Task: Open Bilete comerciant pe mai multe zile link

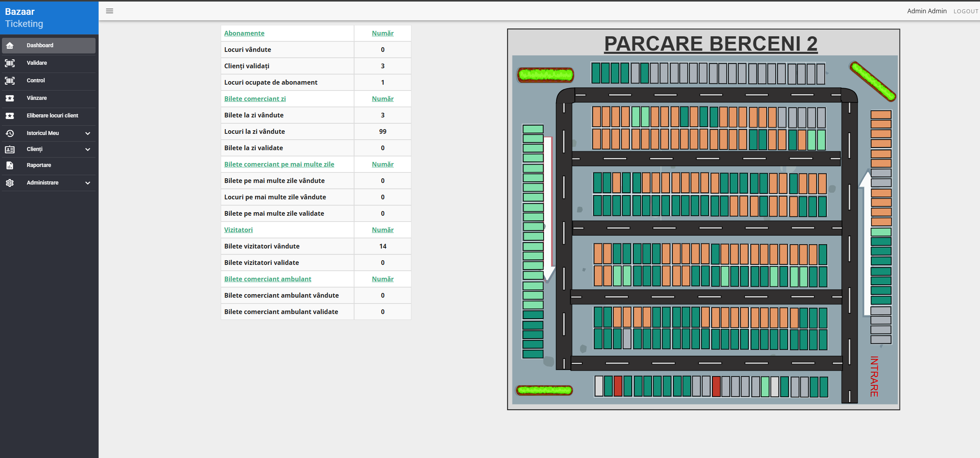Action: (x=279, y=164)
